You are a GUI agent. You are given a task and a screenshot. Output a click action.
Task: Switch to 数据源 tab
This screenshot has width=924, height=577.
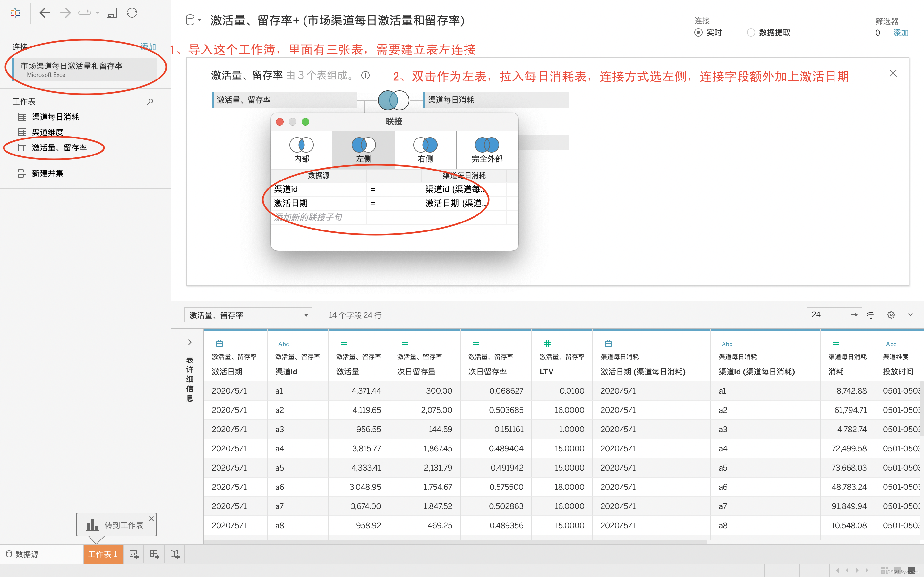[x=23, y=554]
